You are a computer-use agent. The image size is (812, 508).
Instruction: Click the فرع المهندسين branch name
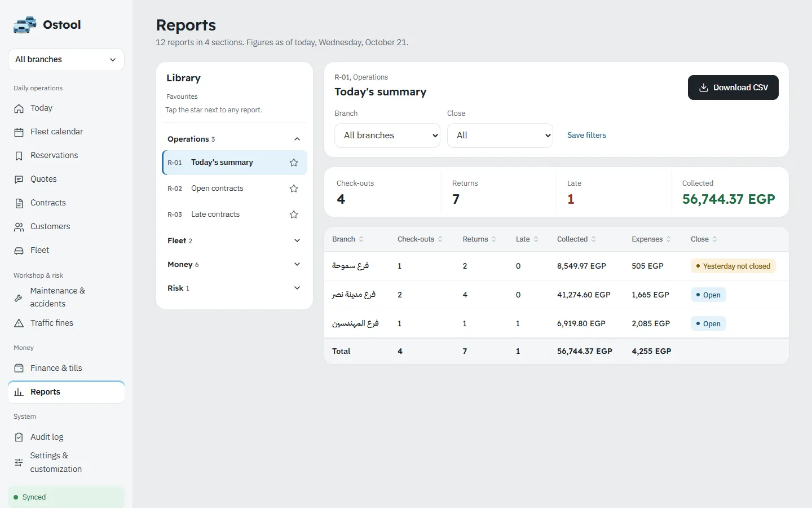coord(355,323)
